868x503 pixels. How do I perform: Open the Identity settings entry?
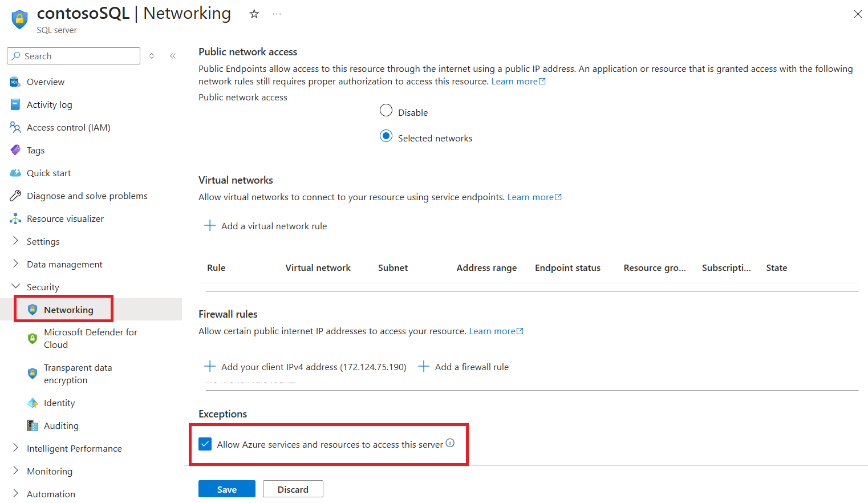(59, 403)
